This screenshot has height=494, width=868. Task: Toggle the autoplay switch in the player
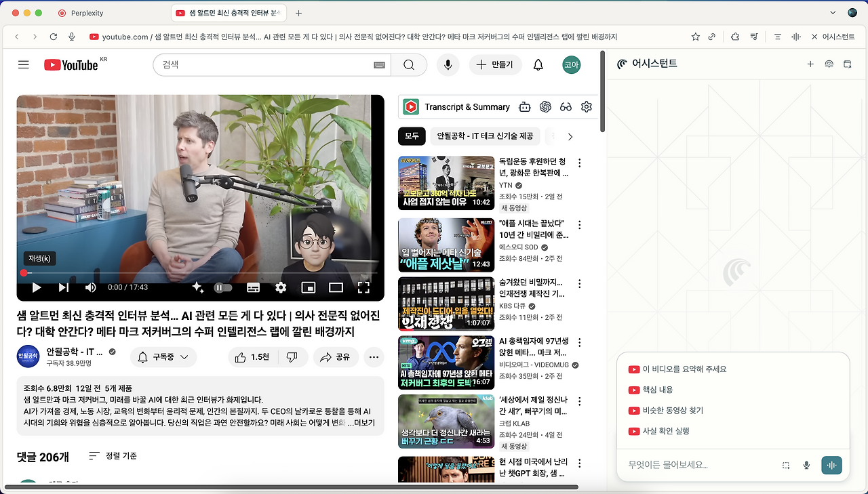point(223,287)
